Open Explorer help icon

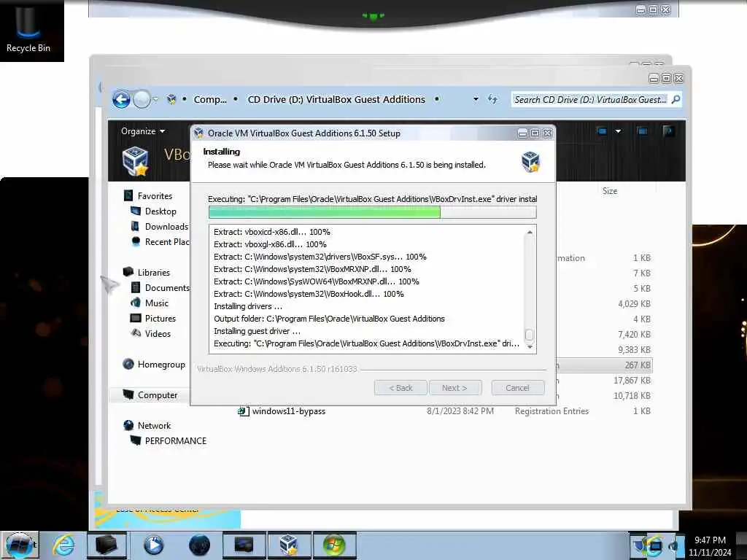click(668, 131)
